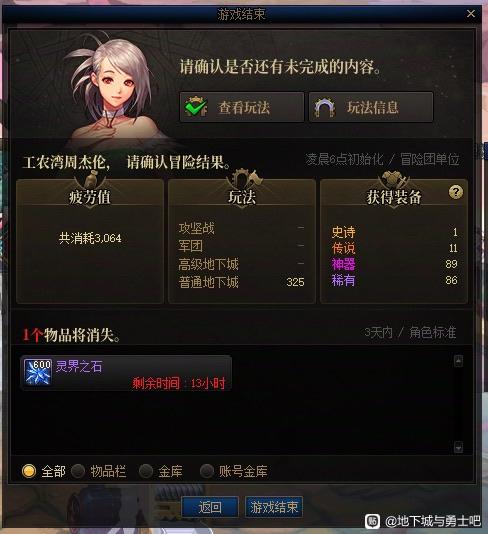This screenshot has width=488, height=534.
Task: Click the gear emblem above 玩法
Action: (x=242, y=178)
